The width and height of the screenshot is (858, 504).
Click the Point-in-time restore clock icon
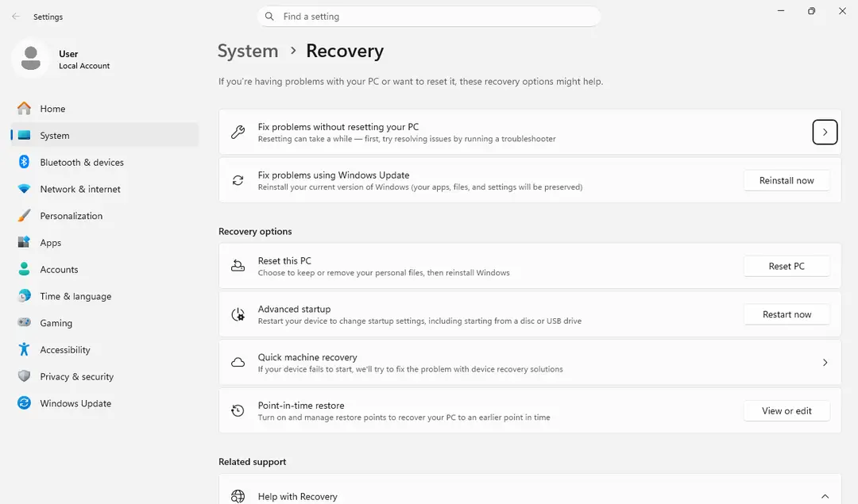pos(238,410)
